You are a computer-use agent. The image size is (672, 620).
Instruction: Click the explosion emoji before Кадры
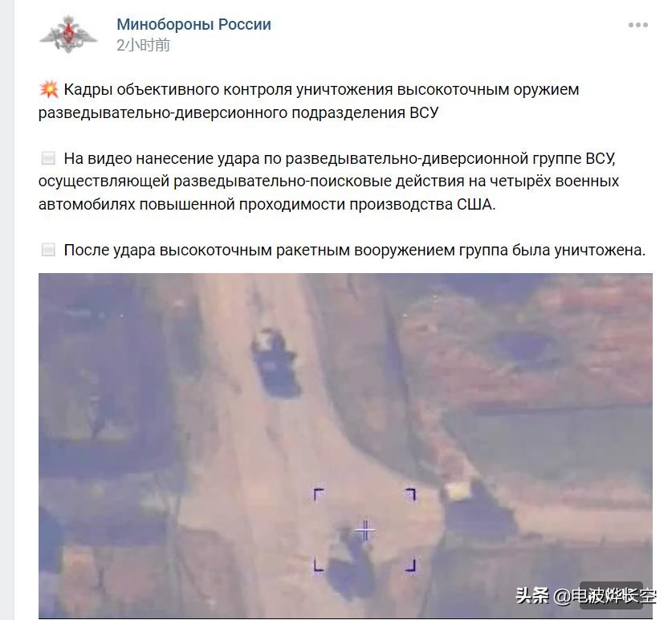tap(49, 90)
